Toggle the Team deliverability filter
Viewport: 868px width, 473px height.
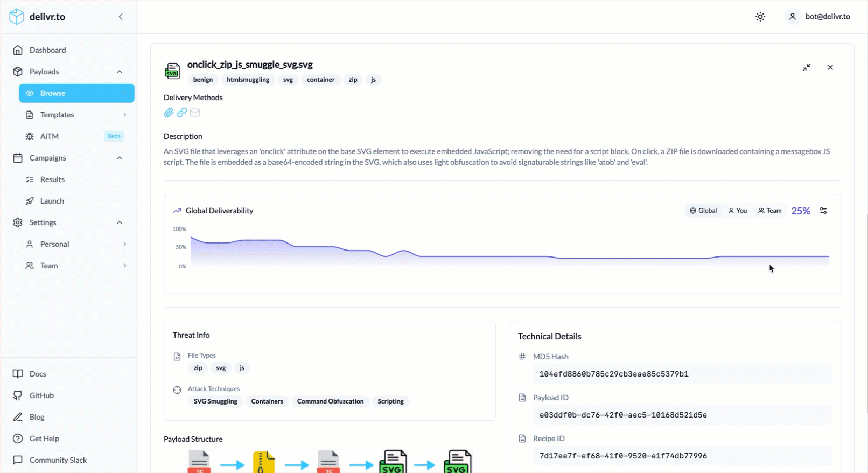769,211
